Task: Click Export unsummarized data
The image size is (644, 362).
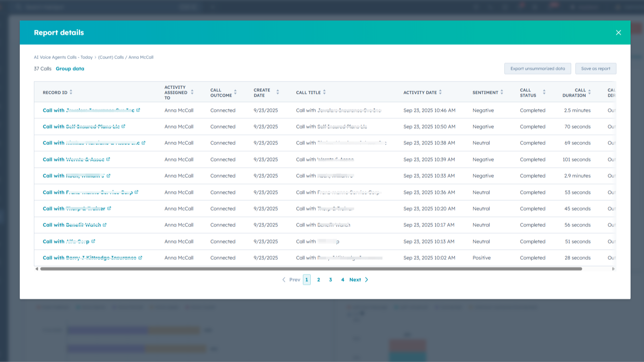Action: [x=538, y=68]
